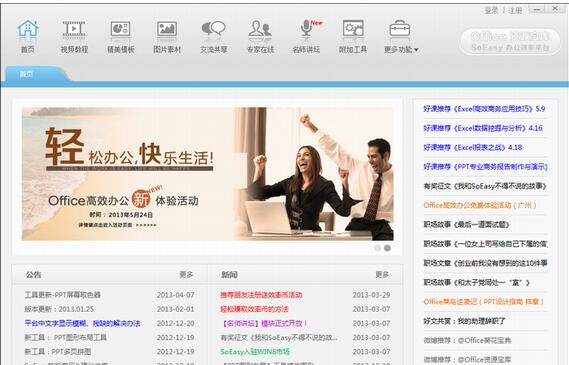Click the 注册 register link
This screenshot has height=365, width=569.
[x=515, y=11]
